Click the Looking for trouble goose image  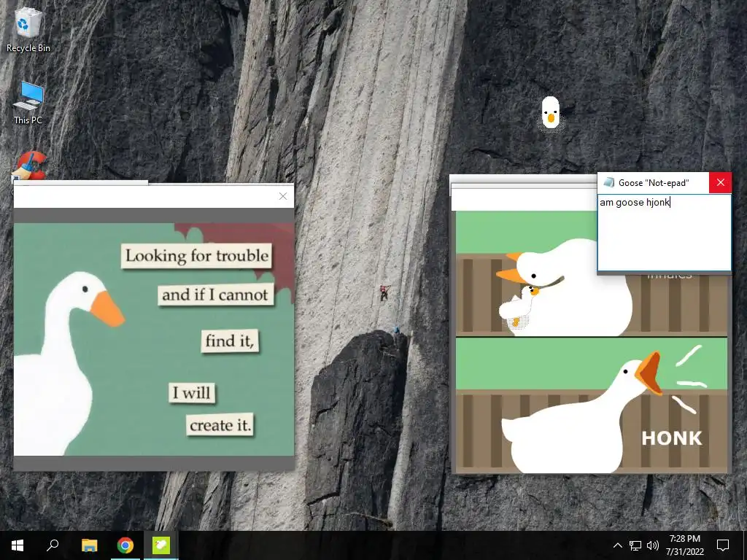(154, 339)
